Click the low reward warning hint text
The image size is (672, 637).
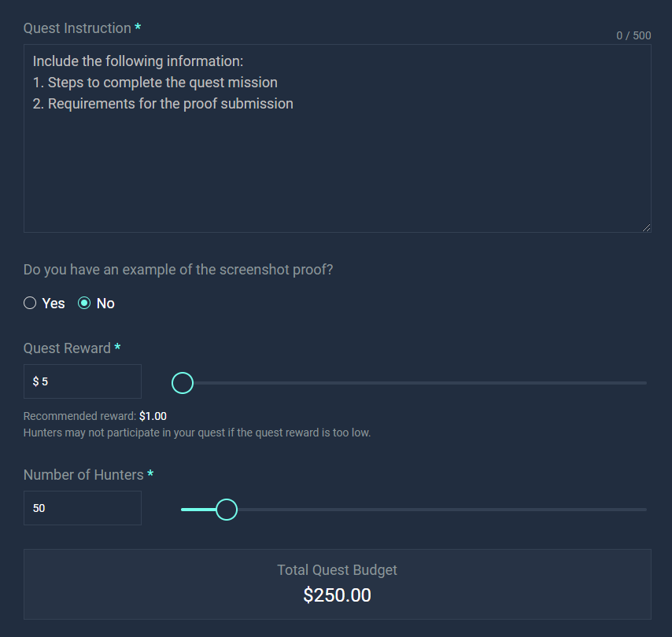197,433
